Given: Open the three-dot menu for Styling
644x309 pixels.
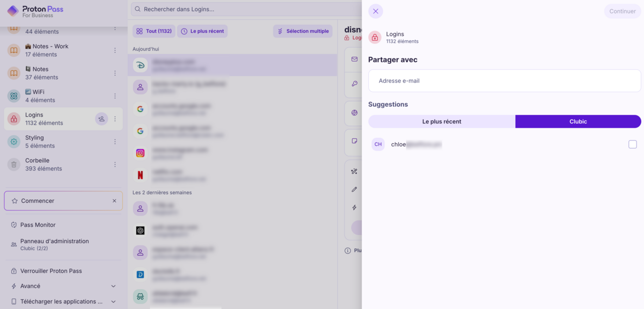Looking at the screenshot, I should pos(115,142).
